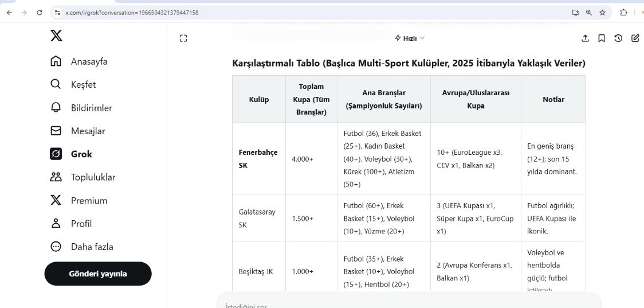Open Bildirimler bell icon
Image resolution: width=644 pixels, height=308 pixels.
[x=56, y=108]
